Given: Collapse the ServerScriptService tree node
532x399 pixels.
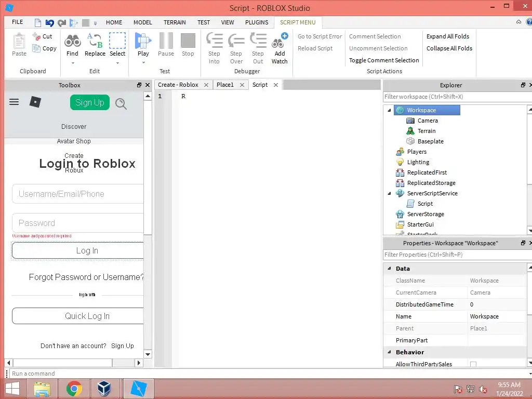Looking at the screenshot, I should coord(389,193).
